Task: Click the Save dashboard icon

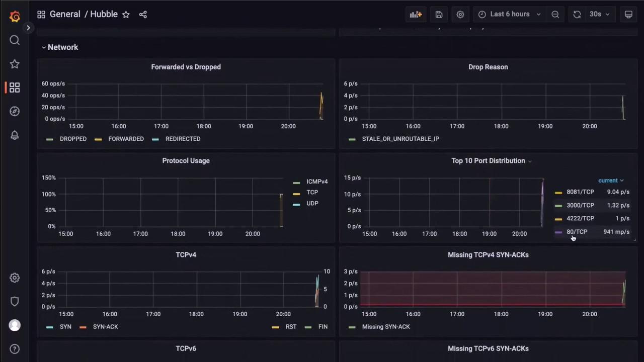Action: click(x=439, y=15)
